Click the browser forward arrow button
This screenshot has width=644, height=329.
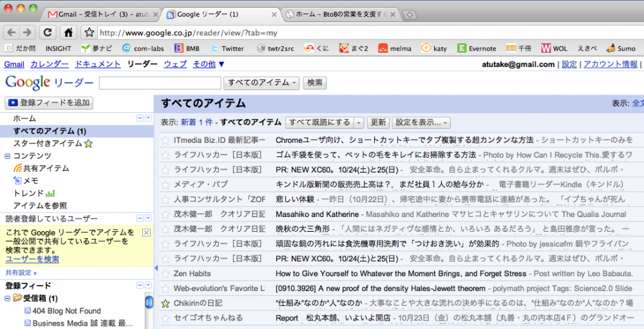click(26, 32)
